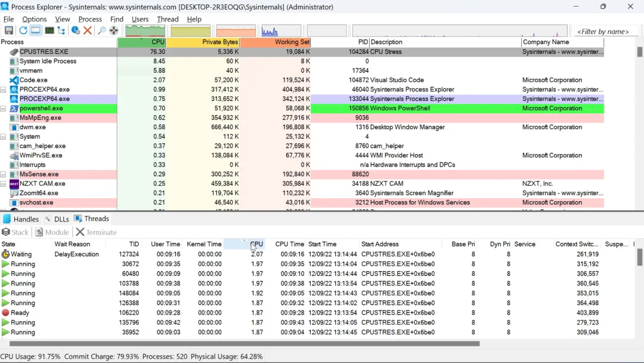Open process properties toolbar icon

point(75,30)
